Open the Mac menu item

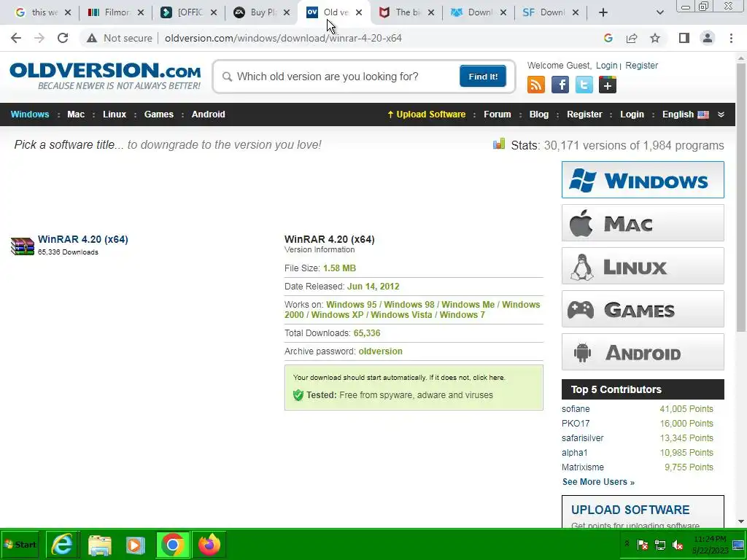(76, 114)
